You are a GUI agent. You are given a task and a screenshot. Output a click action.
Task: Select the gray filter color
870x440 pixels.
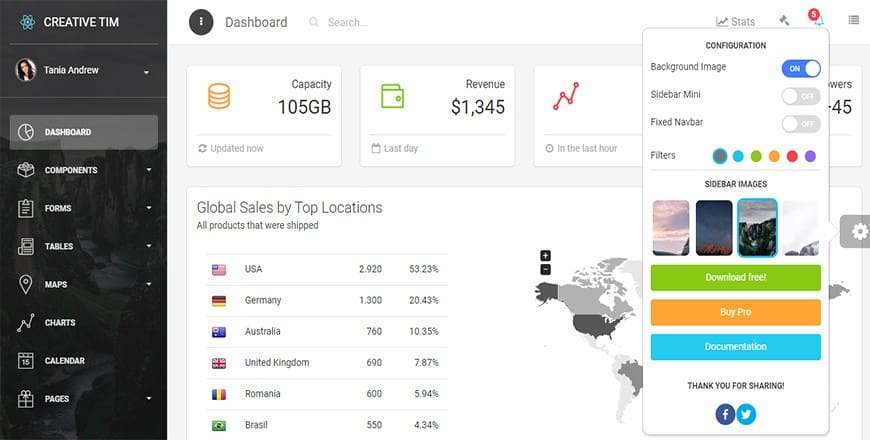coord(720,156)
